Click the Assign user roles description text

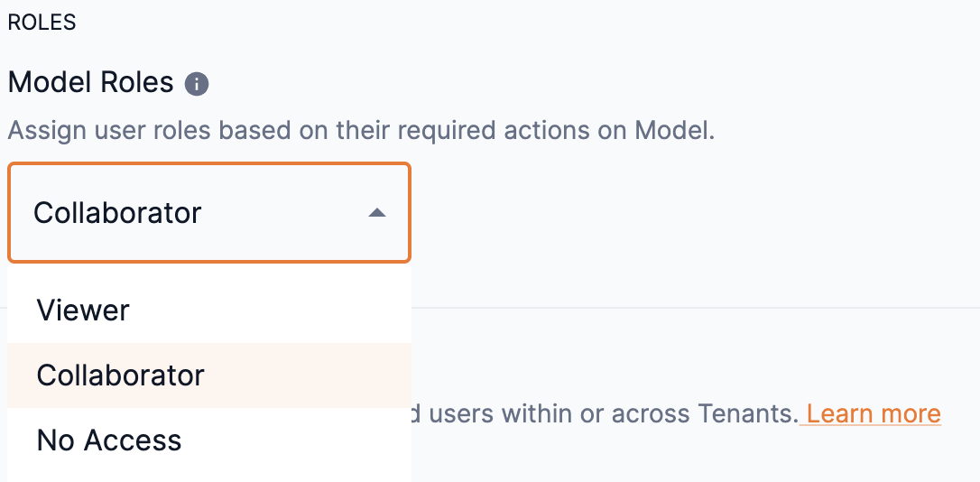point(361,130)
